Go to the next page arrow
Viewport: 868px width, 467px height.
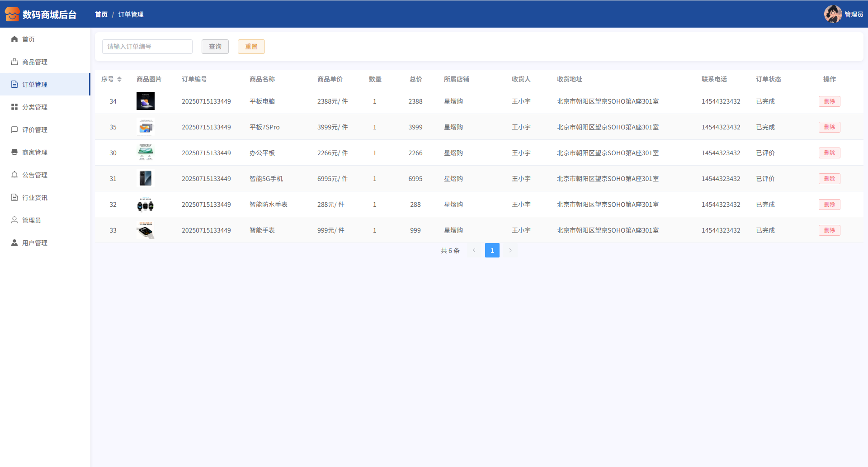[x=510, y=250]
